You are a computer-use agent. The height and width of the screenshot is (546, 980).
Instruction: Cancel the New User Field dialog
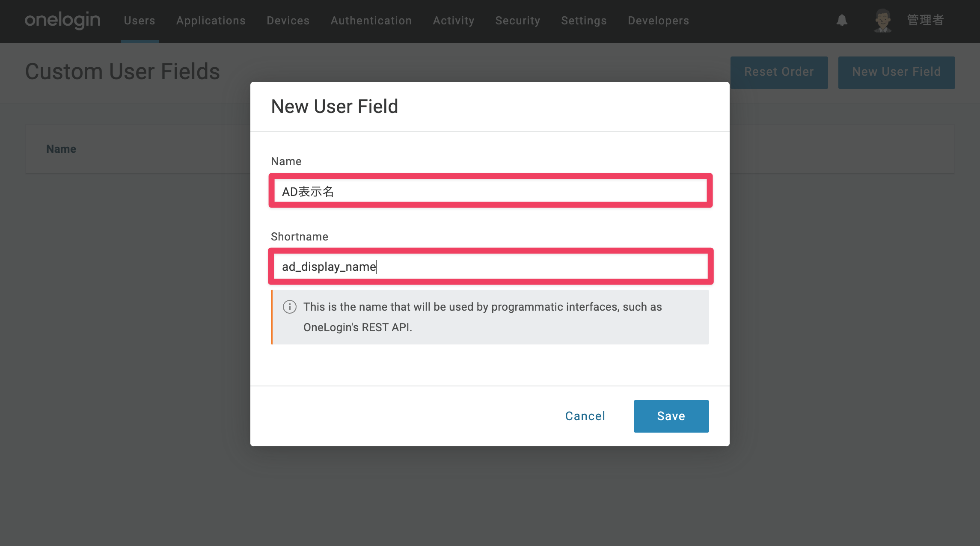click(585, 416)
